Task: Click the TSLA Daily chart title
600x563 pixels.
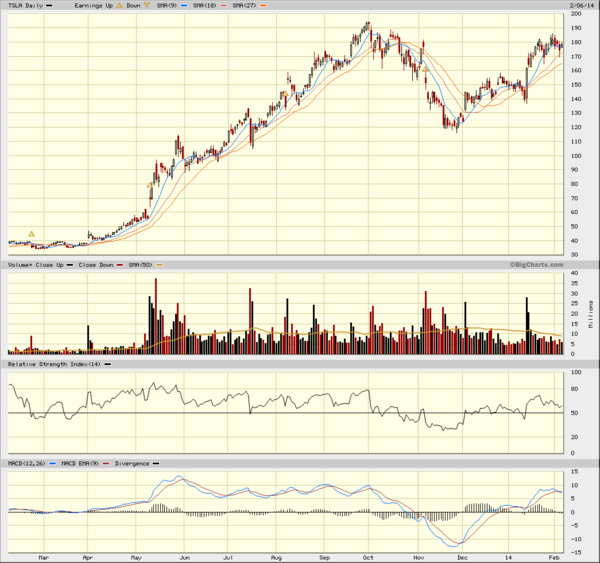Action: (x=25, y=6)
